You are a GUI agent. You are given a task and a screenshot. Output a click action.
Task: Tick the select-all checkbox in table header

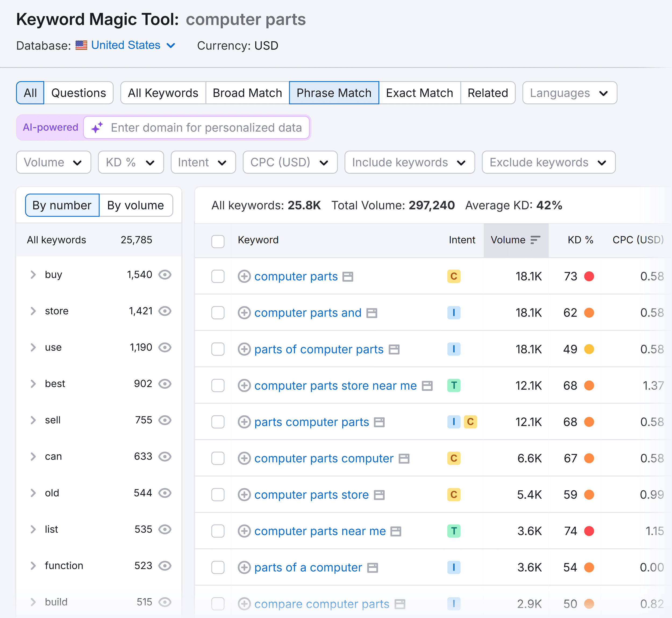(x=218, y=241)
